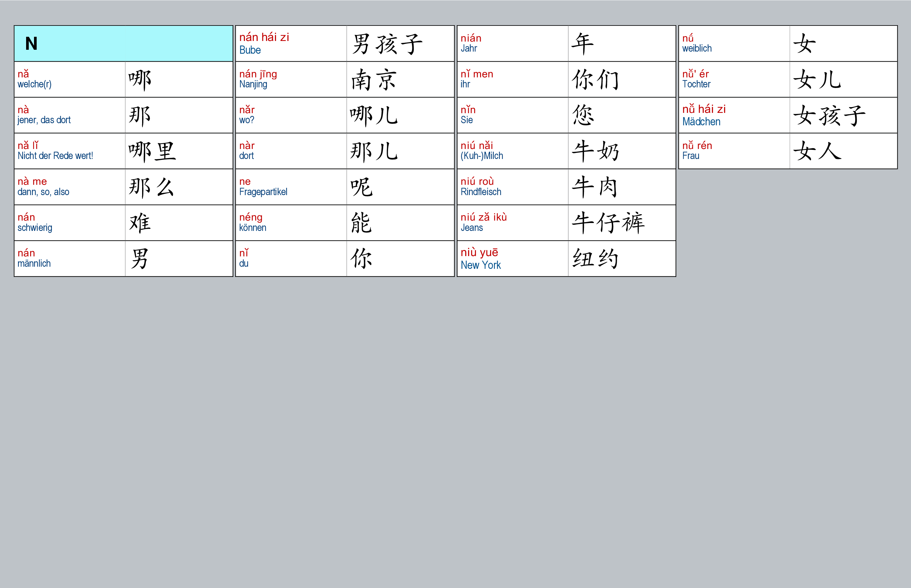The height and width of the screenshot is (588, 911).
Task: Click the 你们 characters for ihr
Action: point(595,80)
